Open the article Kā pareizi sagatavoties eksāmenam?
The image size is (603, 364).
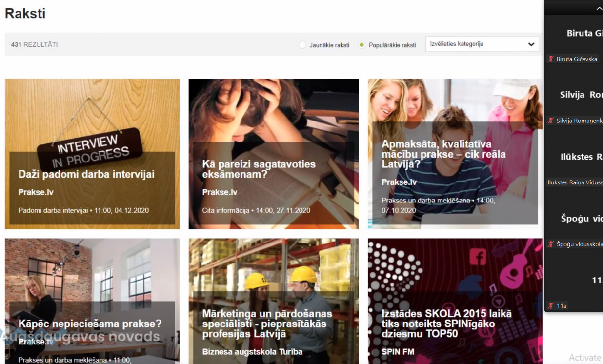point(259,169)
